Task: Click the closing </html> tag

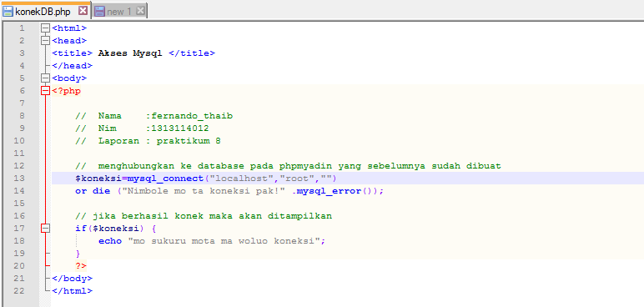Action: pyautogui.click(x=73, y=291)
